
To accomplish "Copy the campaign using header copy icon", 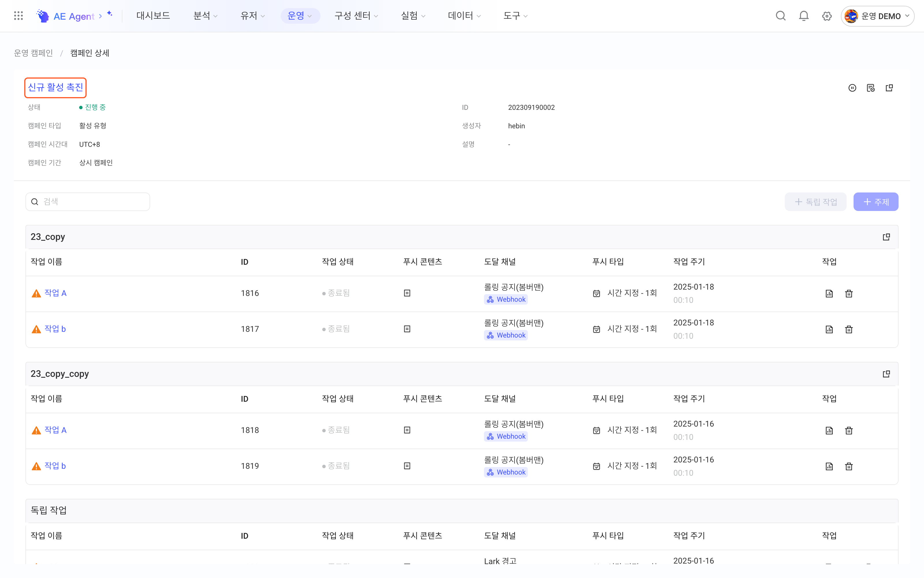I will pyautogui.click(x=889, y=88).
